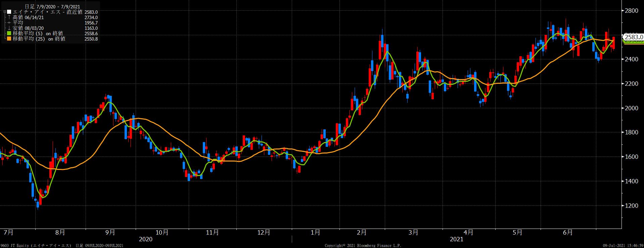Click the 1200 price axis label

632,206
